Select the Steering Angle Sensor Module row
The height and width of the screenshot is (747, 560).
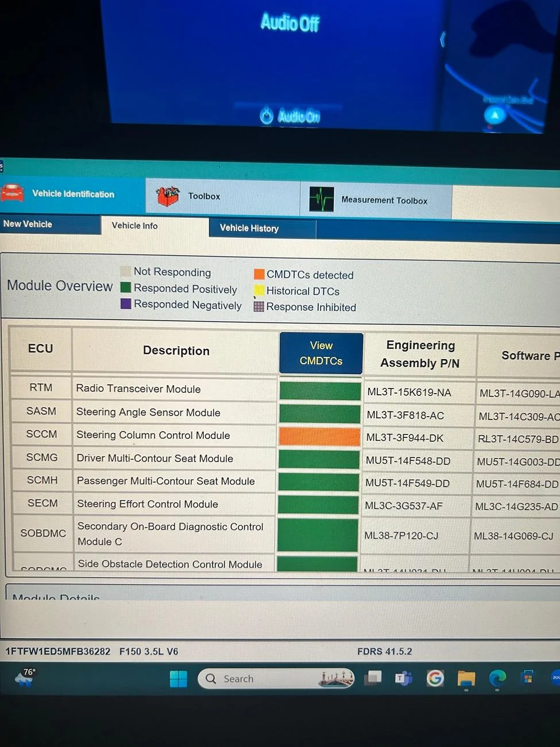[x=148, y=413]
